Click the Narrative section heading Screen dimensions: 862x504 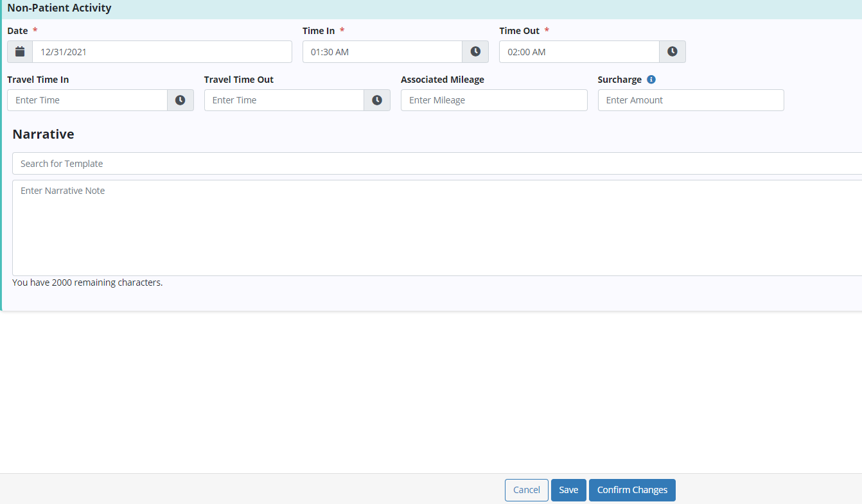44,134
